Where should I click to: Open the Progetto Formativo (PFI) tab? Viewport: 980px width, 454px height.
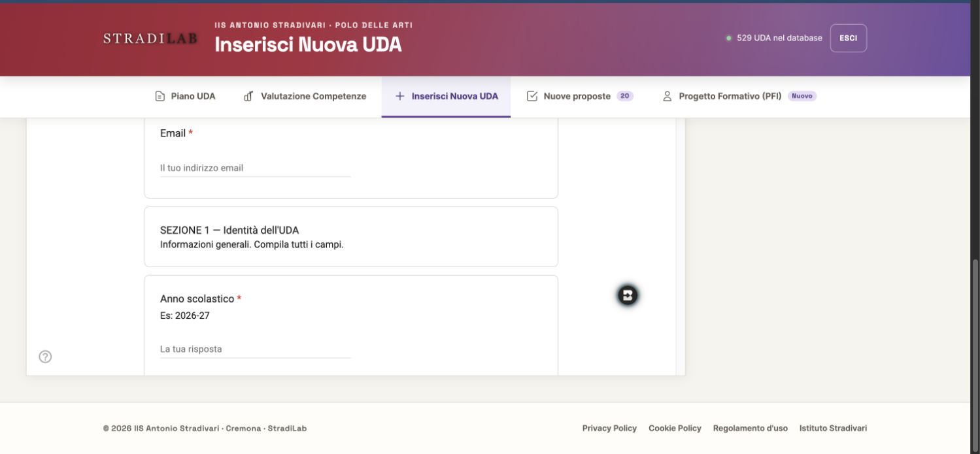click(x=739, y=96)
